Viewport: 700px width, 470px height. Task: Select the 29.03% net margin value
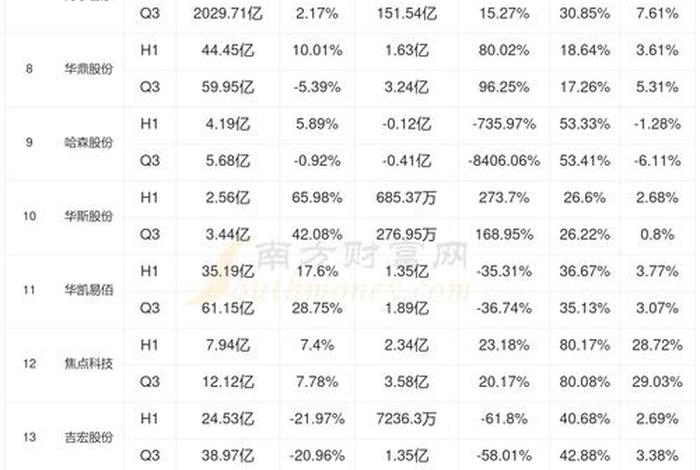[658, 382]
